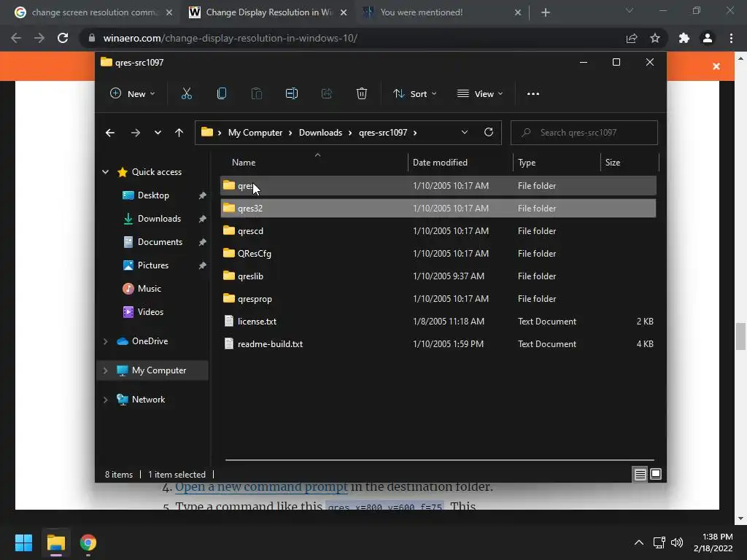Select the license.txt file
Image resolution: width=747 pixels, height=560 pixels.
tap(438, 322)
